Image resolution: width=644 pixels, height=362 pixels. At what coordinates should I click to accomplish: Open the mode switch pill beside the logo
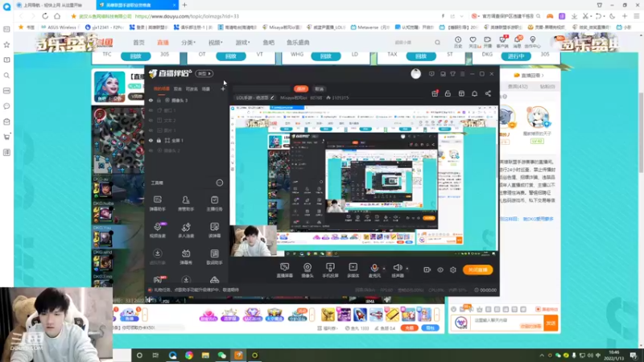click(x=204, y=73)
